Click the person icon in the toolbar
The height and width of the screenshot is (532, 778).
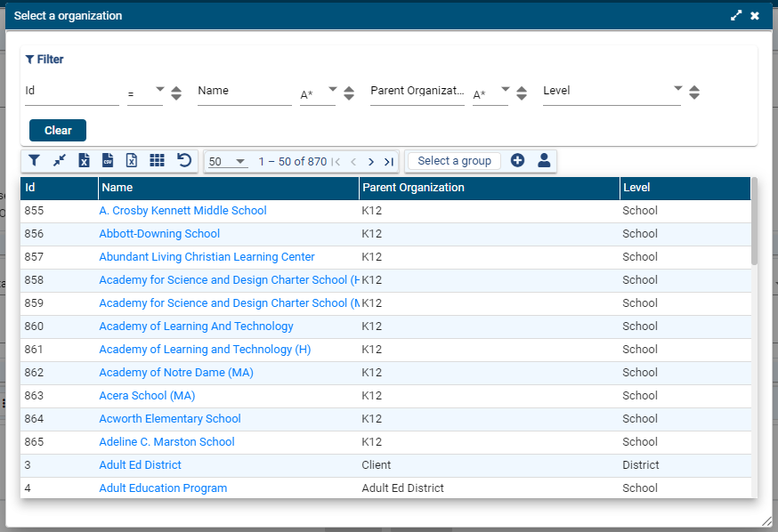544,161
